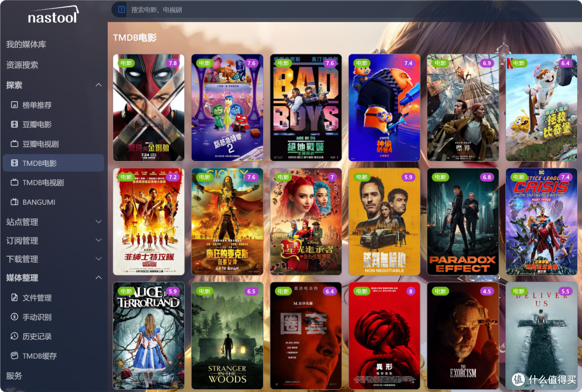The width and height of the screenshot is (582, 392).
Task: Go to 资源搜索 page
Action: (x=22, y=65)
